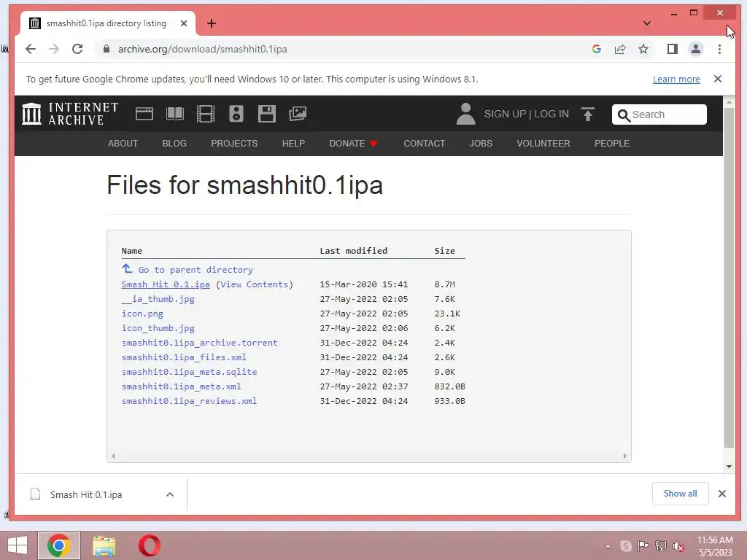
Task: Open the Audio speaker icon
Action: pyautogui.click(x=236, y=114)
